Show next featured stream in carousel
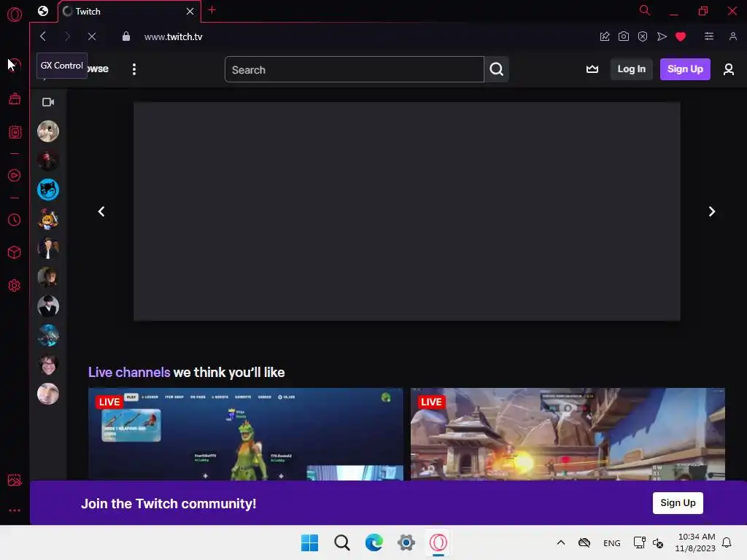 click(x=712, y=211)
